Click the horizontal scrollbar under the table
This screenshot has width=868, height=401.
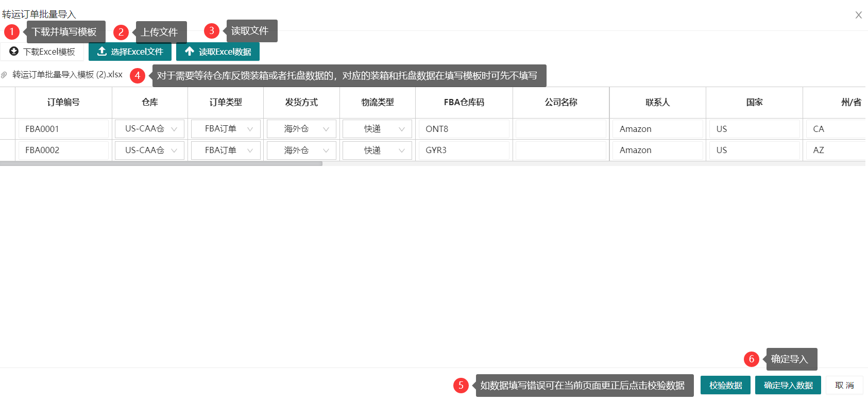coord(161,164)
